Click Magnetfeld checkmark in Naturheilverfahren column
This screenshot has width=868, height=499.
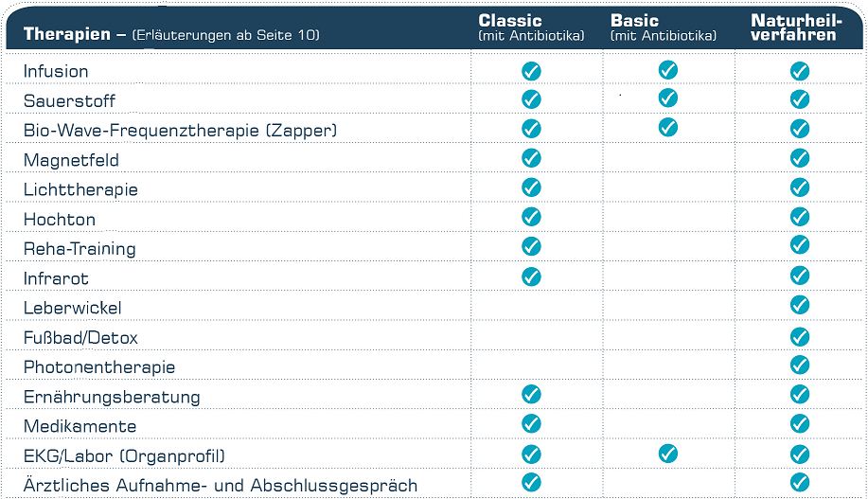tap(800, 158)
